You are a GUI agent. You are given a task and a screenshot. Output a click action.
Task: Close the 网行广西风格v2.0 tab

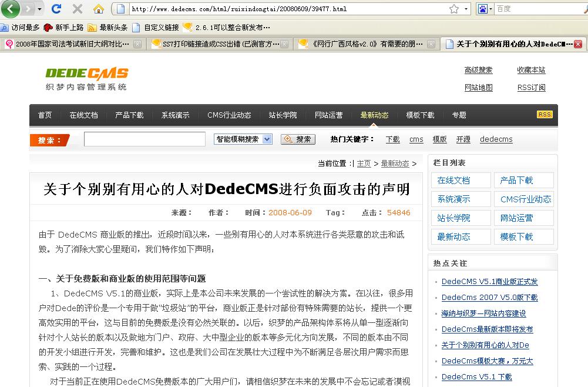(x=431, y=44)
